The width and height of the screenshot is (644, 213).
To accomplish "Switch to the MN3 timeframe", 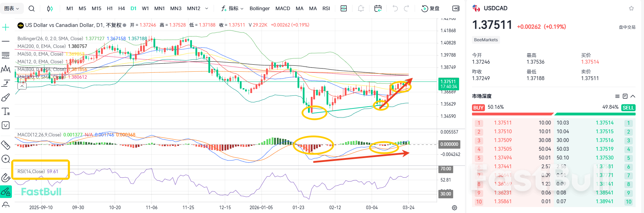I will point(176,8).
